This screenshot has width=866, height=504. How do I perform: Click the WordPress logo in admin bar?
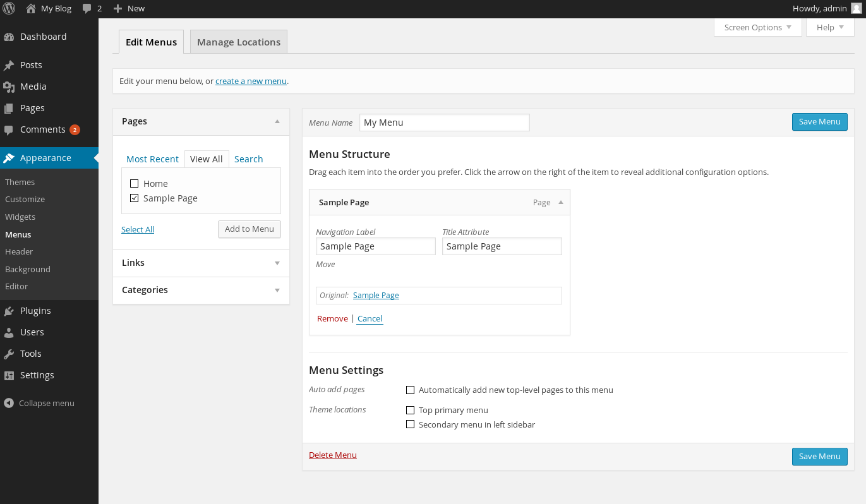tap(9, 9)
